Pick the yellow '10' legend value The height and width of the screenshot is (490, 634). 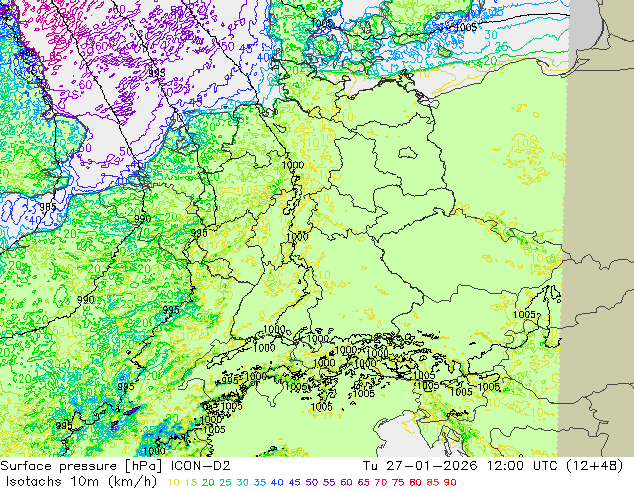pyautogui.click(x=173, y=482)
